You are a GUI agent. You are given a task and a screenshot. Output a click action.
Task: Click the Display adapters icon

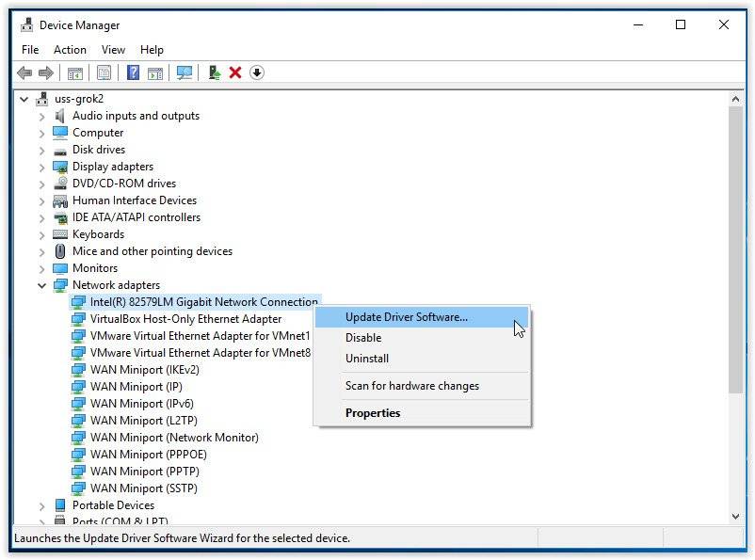pos(60,167)
